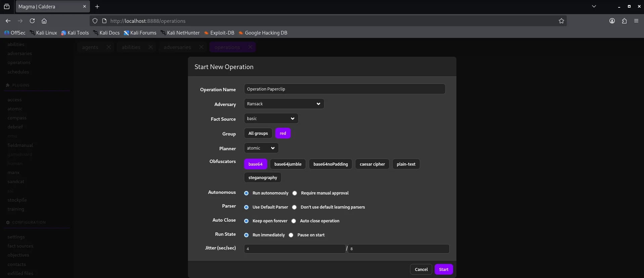Open the Firefox hamburger menu

pyautogui.click(x=636, y=21)
